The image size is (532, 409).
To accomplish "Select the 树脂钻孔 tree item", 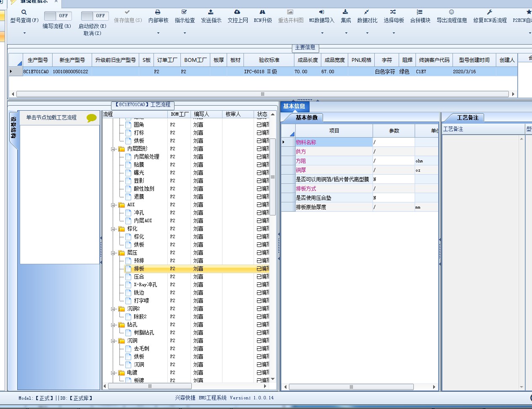I will (x=144, y=332).
